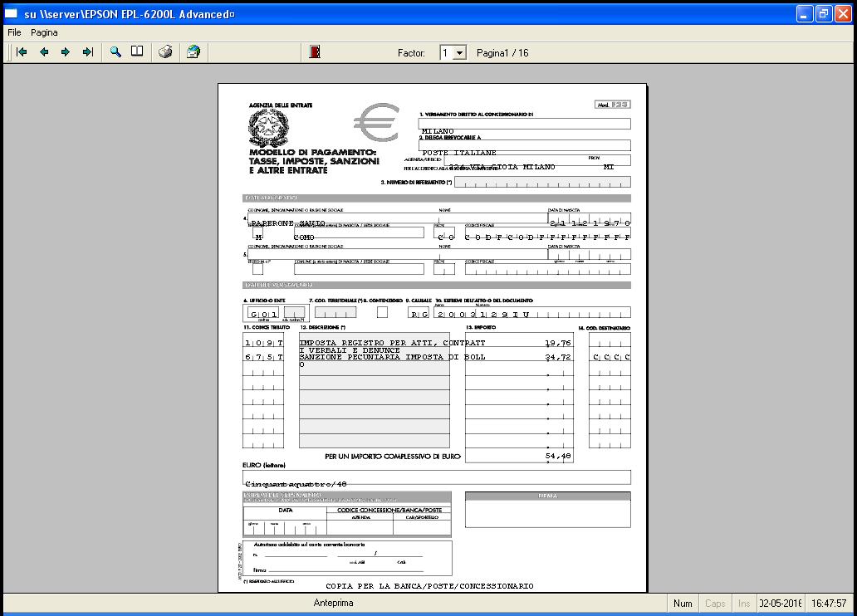The image size is (857, 616).
Task: Click the Cinquantaquattro/48 amount in words
Action: pyautogui.click(x=296, y=484)
